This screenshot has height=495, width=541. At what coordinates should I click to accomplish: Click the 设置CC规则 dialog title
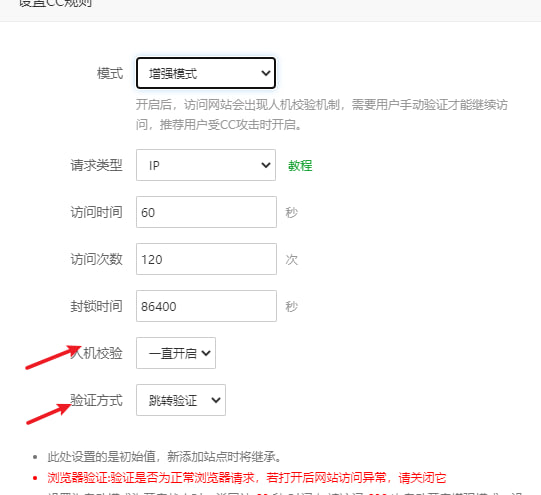click(x=56, y=3)
